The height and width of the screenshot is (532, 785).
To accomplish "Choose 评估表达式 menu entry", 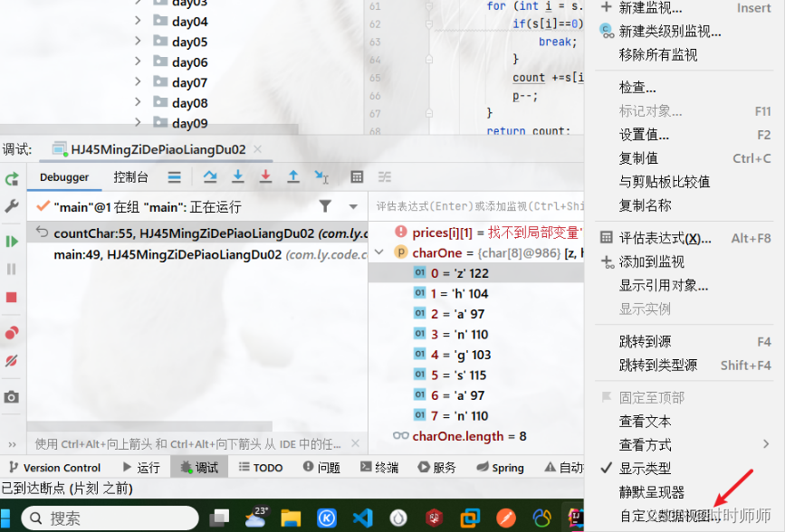I will [x=684, y=238].
